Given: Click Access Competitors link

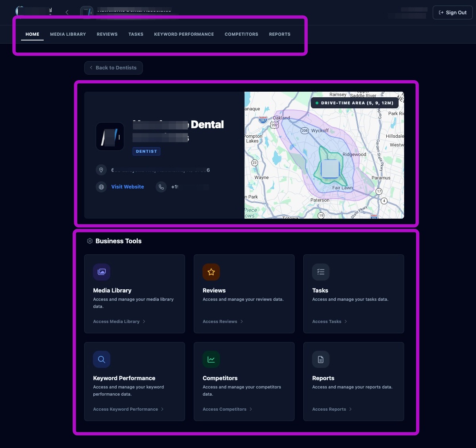Looking at the screenshot, I should click(227, 409).
